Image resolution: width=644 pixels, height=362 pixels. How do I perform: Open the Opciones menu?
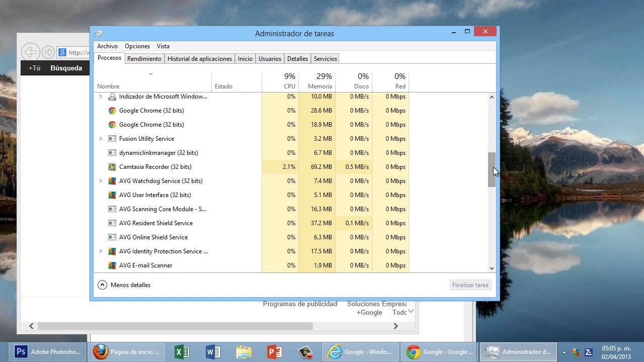[137, 46]
